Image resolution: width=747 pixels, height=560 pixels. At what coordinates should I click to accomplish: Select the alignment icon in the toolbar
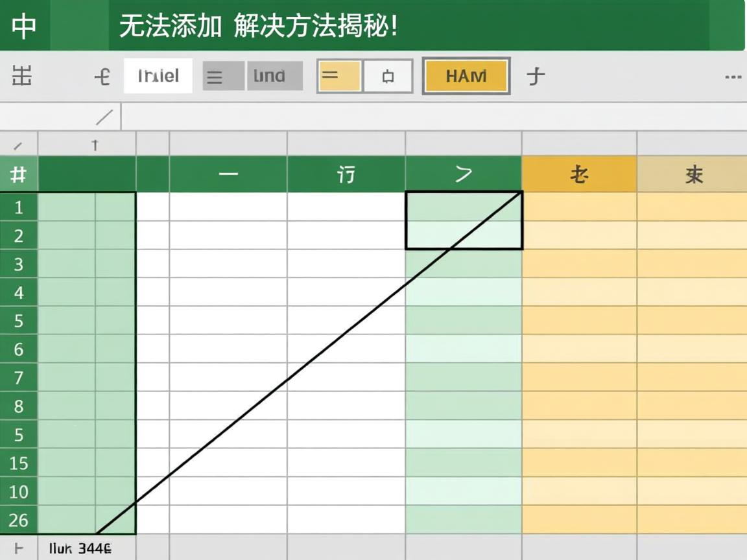221,76
